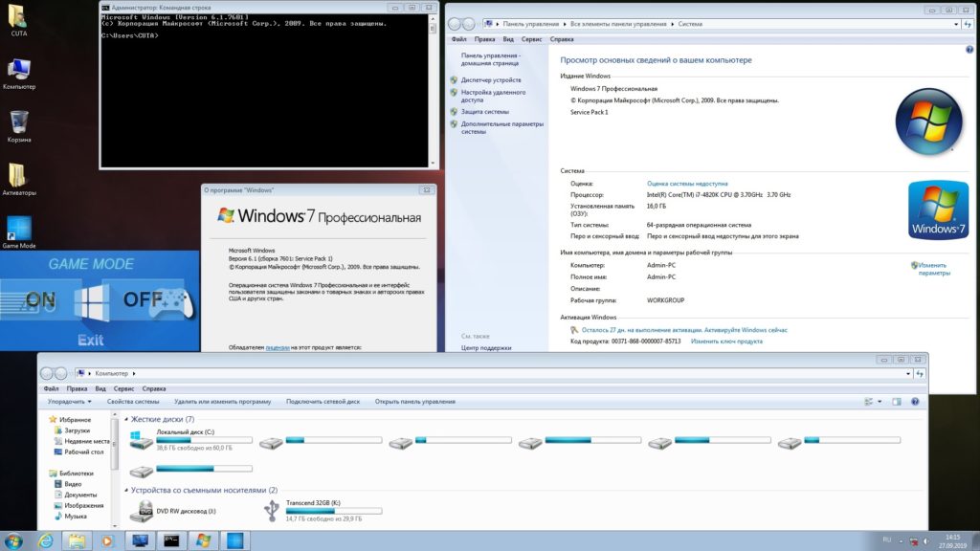Click Оценка системы недоступна link
Image resolution: width=980 pixels, height=551 pixels.
(x=687, y=184)
